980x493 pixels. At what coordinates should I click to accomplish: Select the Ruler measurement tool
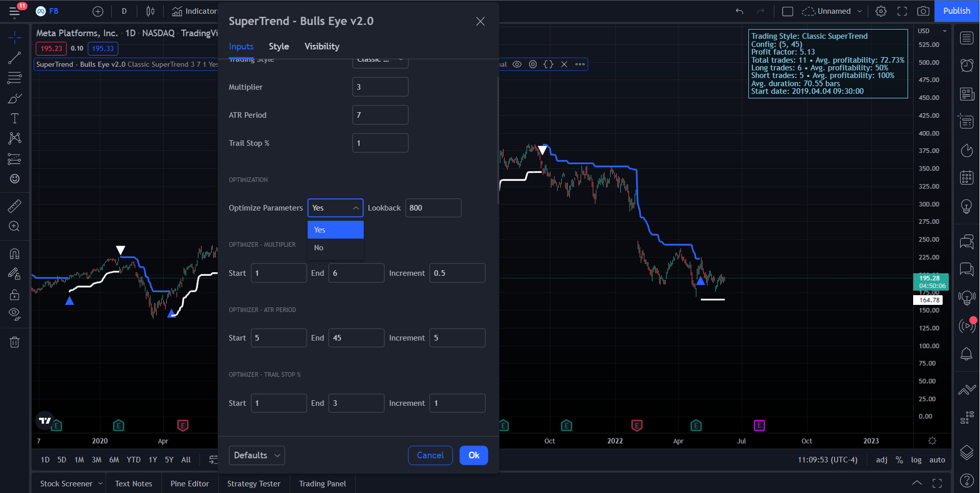click(x=14, y=205)
